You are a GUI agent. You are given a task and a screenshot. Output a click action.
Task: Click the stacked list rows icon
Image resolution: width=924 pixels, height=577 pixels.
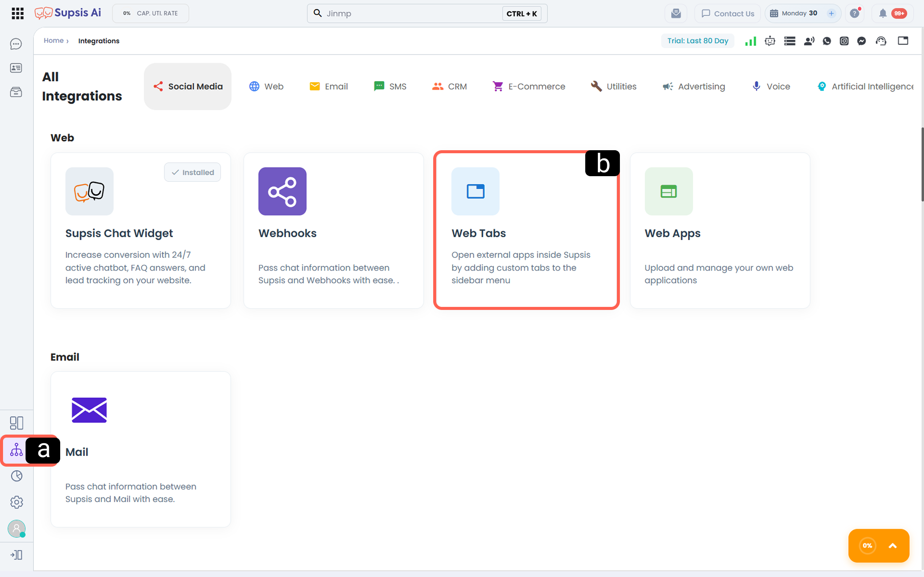pyautogui.click(x=790, y=41)
